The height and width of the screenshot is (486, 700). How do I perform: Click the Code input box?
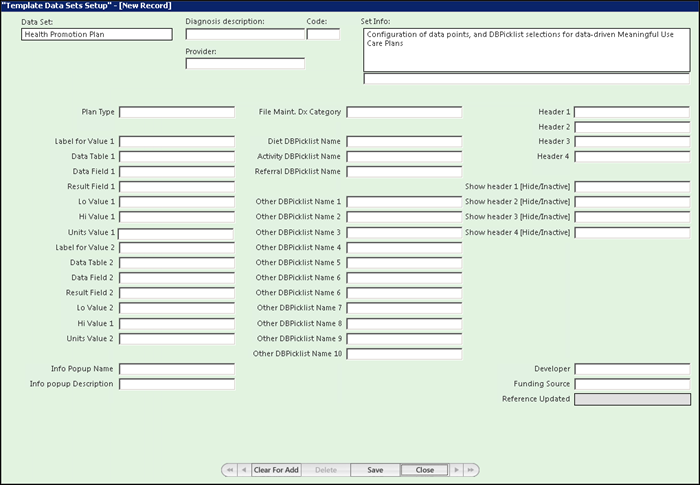pyautogui.click(x=323, y=34)
